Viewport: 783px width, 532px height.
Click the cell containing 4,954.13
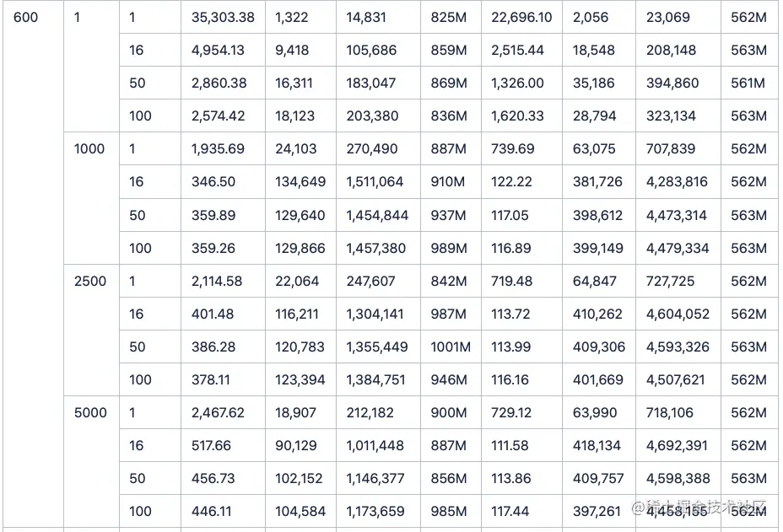coord(218,51)
